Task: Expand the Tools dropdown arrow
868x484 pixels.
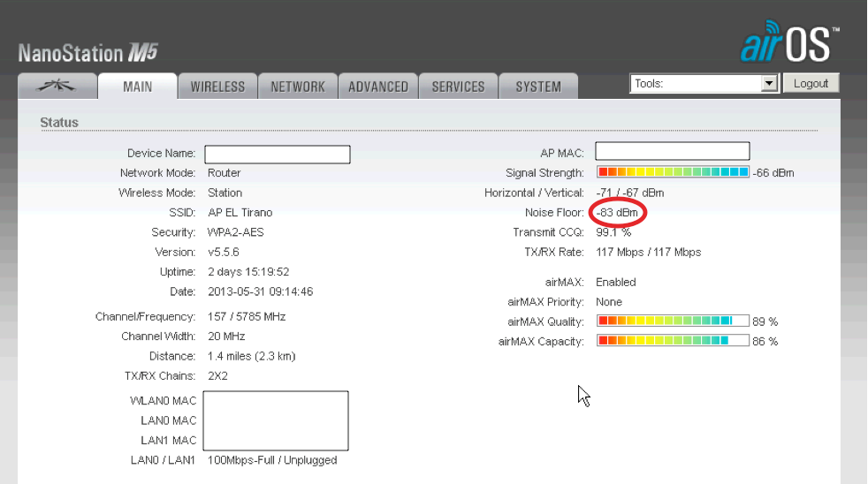Action: pos(769,84)
